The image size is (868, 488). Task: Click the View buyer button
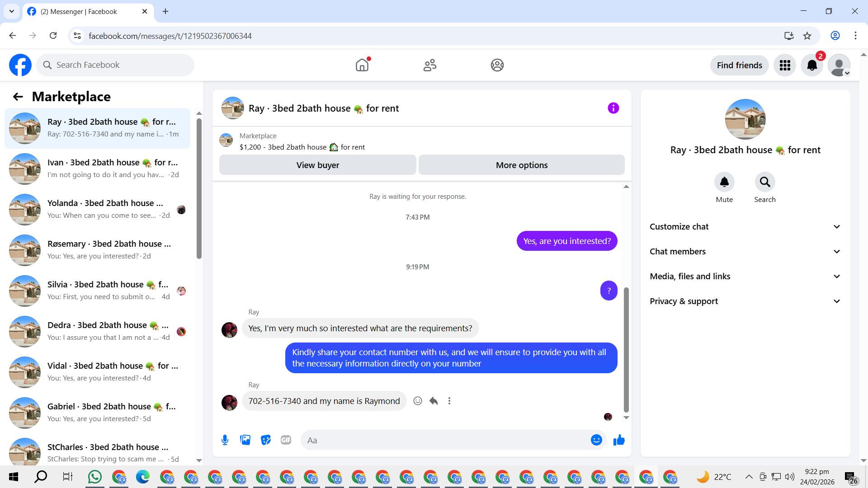click(x=317, y=165)
